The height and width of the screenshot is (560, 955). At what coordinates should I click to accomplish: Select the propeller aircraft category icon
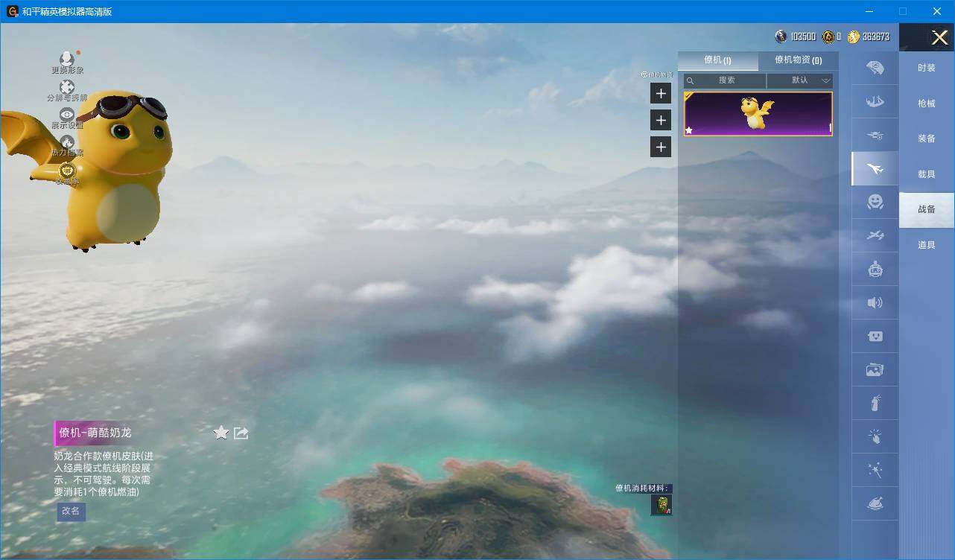[875, 235]
